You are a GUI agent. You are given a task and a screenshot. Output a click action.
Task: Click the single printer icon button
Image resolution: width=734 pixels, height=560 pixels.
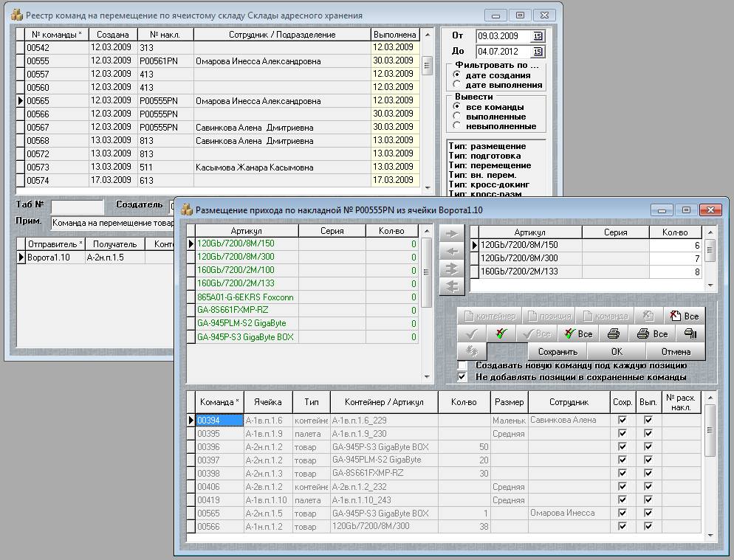pyautogui.click(x=613, y=334)
